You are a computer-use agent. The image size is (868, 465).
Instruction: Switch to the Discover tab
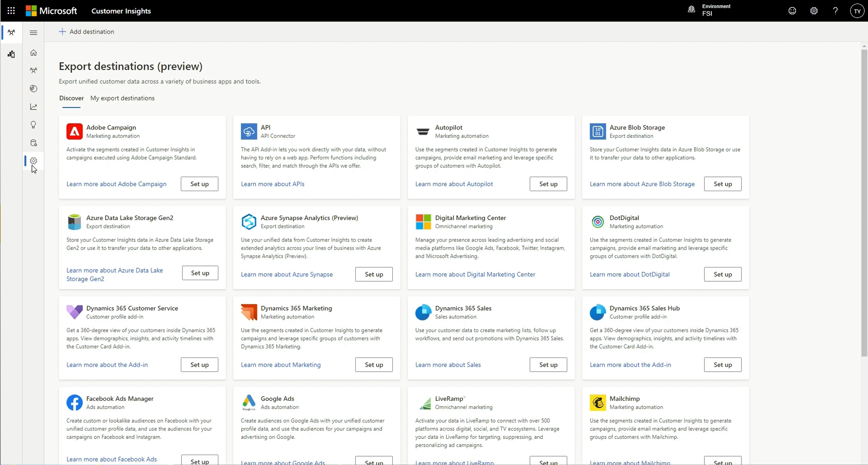pyautogui.click(x=71, y=98)
